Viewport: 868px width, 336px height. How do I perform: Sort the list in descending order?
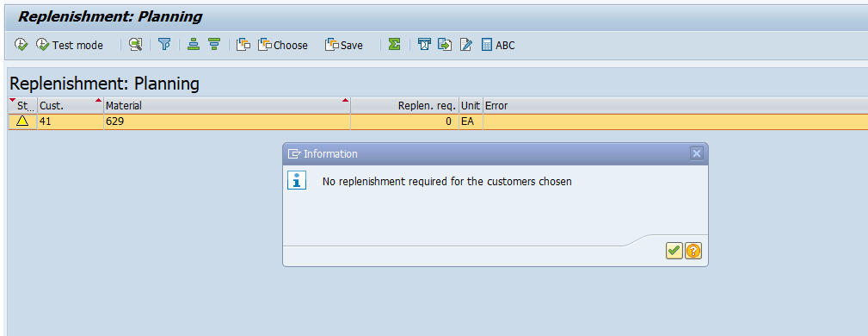214,45
